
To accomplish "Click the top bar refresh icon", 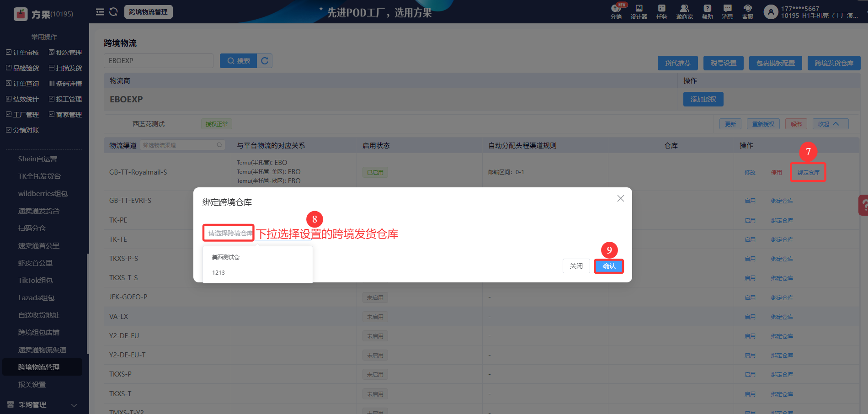I will point(113,12).
